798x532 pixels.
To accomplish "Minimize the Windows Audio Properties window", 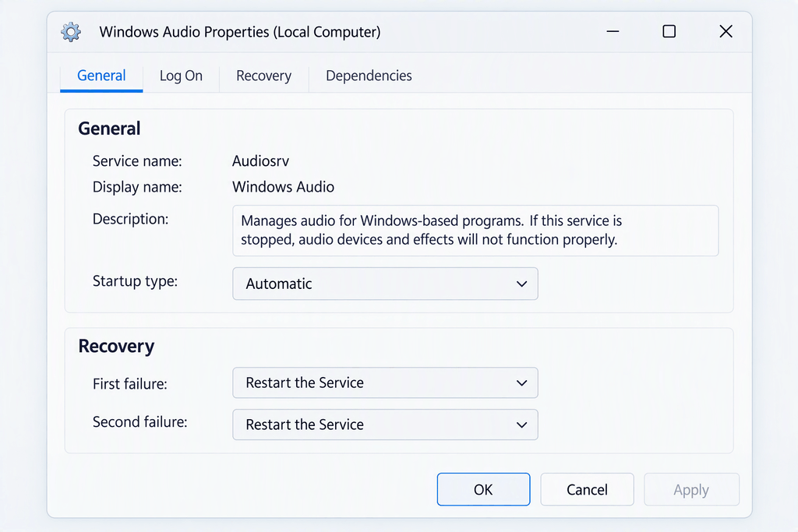I will (613, 31).
